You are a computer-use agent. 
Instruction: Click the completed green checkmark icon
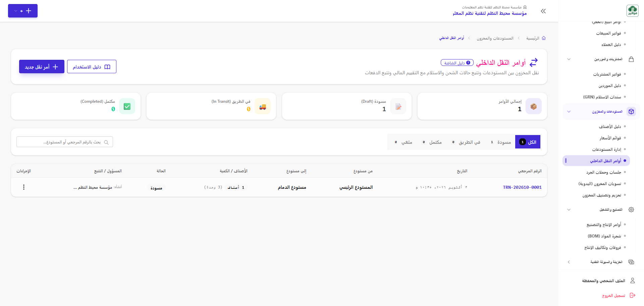[127, 106]
